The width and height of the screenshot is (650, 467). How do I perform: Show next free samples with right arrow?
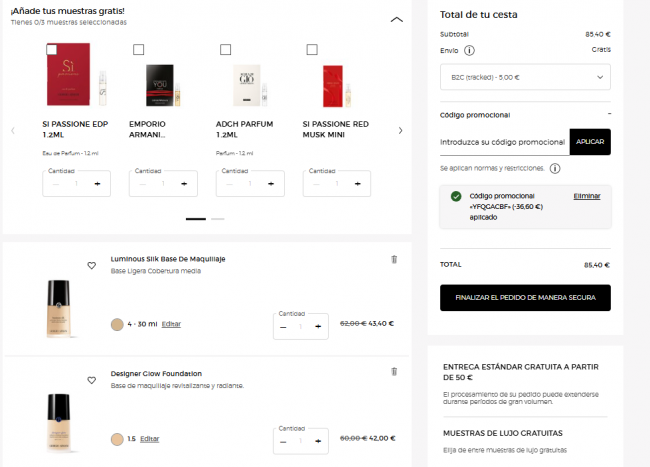pyautogui.click(x=400, y=130)
